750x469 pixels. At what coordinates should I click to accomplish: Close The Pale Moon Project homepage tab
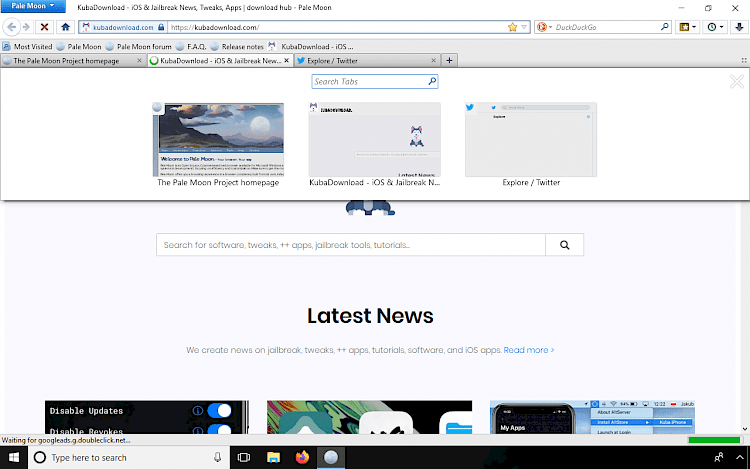[139, 61]
